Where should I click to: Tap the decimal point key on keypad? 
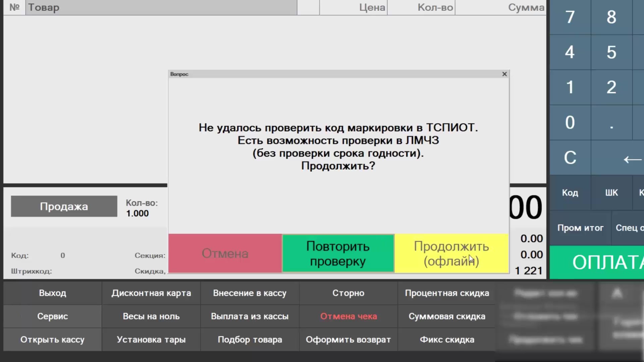pyautogui.click(x=611, y=122)
